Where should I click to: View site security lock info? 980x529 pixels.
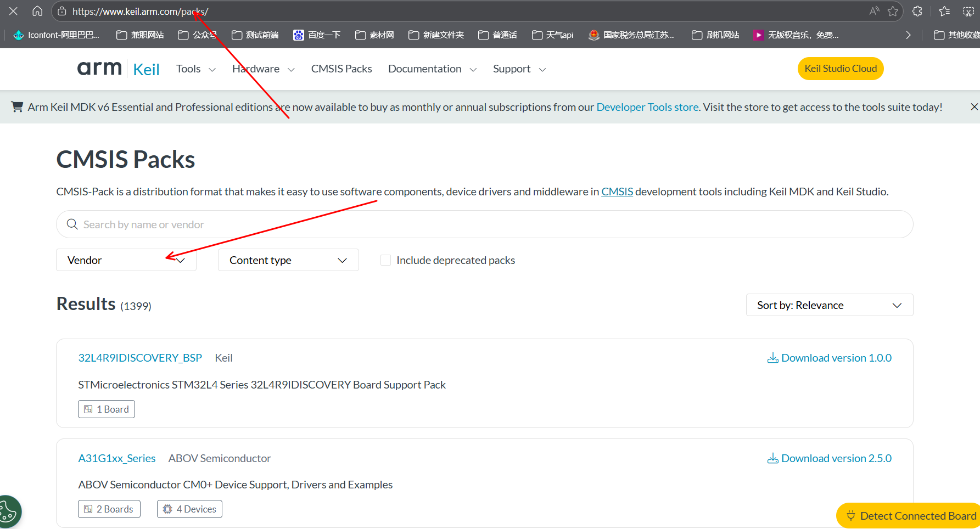point(62,11)
